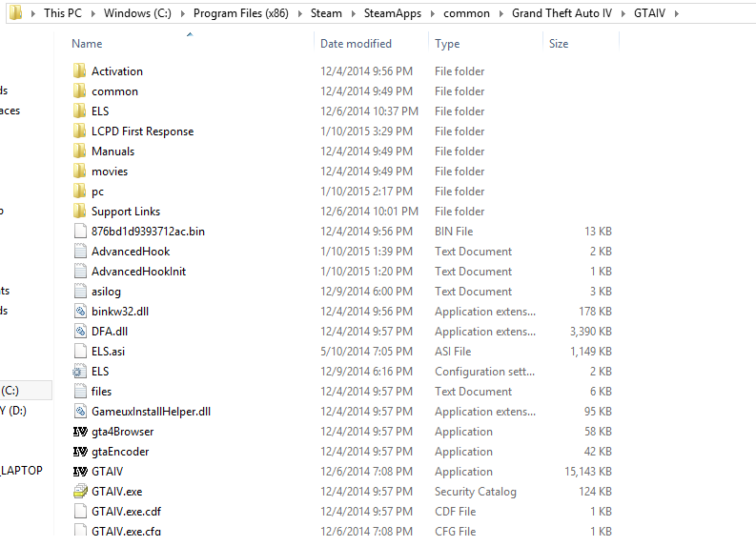Select the common folder icon
The height and width of the screenshot is (546, 756).
point(80,91)
